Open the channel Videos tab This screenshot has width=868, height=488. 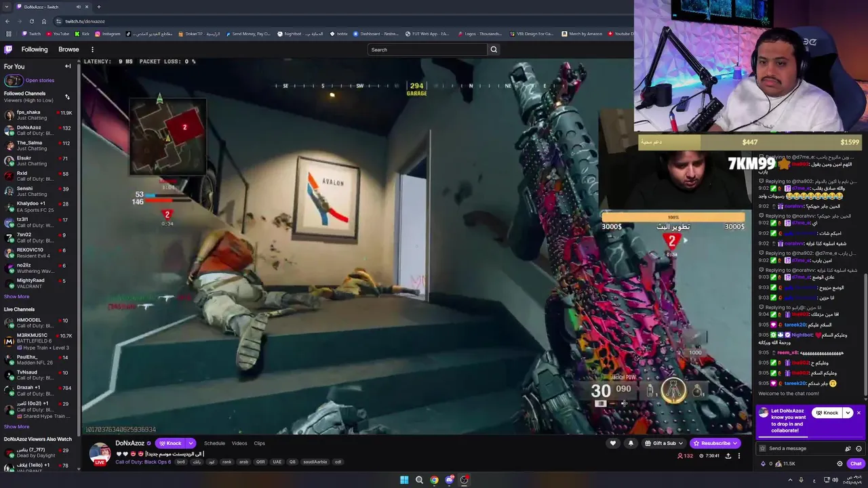(239, 443)
